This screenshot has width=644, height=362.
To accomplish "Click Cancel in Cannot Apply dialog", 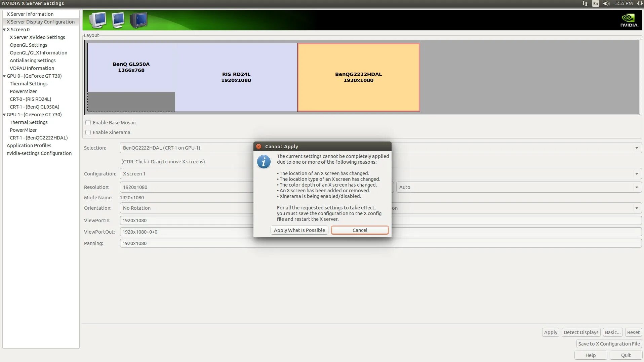I will 360,230.
